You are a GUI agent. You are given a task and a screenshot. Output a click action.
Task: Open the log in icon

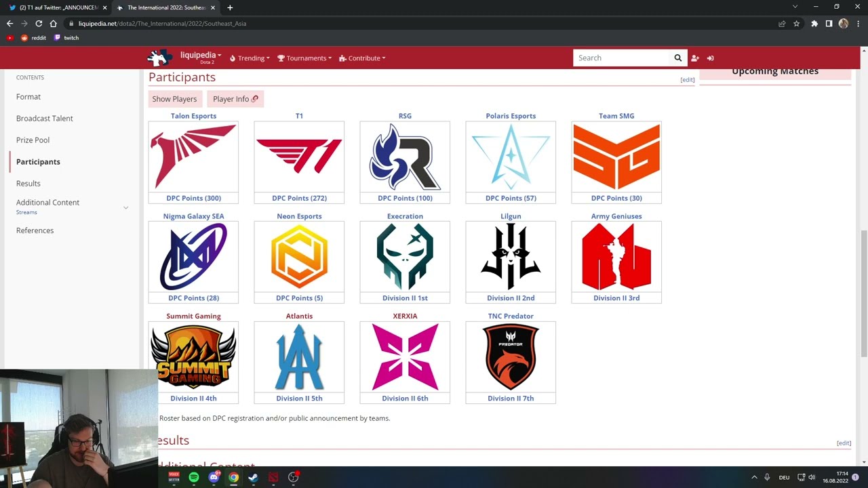710,58
